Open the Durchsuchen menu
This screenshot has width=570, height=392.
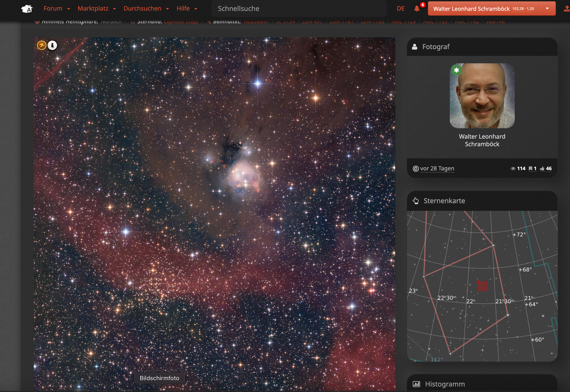(x=146, y=9)
